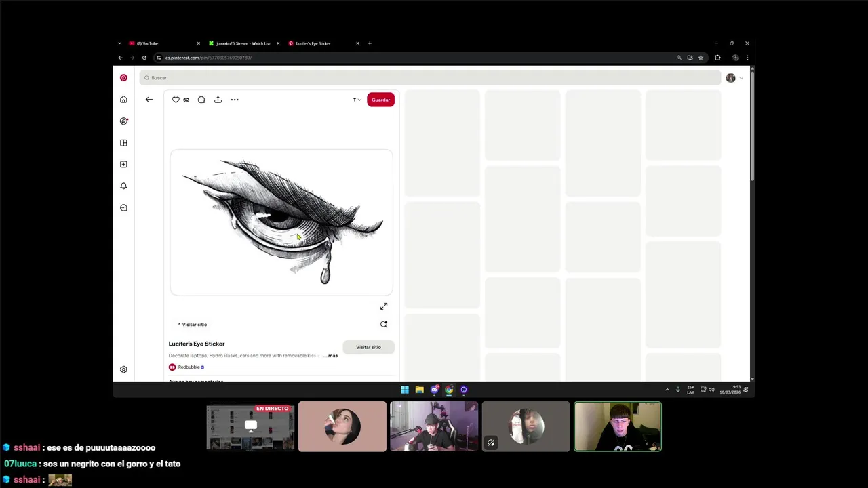This screenshot has height=488, width=868.
Task: Click Pinterest profile avatar top right
Action: coord(730,78)
